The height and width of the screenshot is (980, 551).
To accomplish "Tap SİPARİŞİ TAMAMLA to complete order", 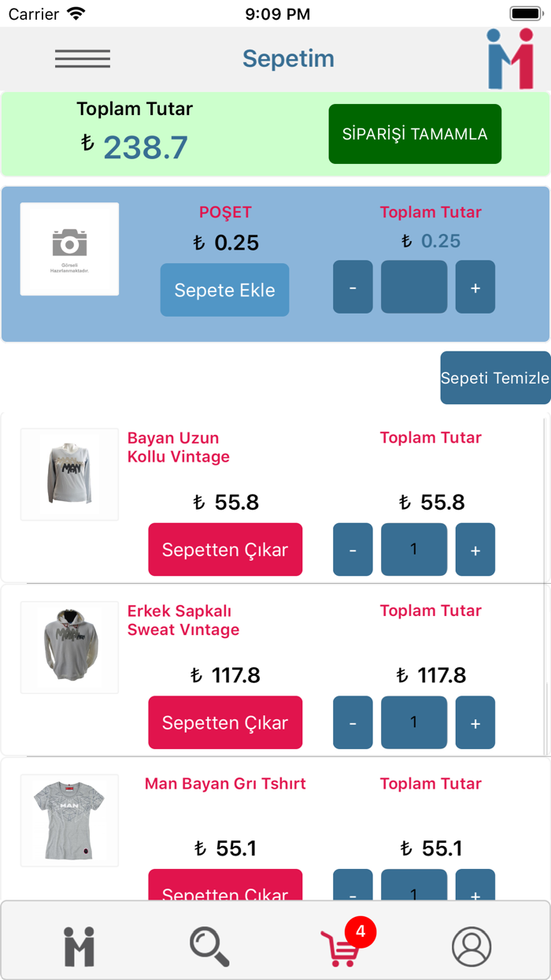I will pos(415,134).
